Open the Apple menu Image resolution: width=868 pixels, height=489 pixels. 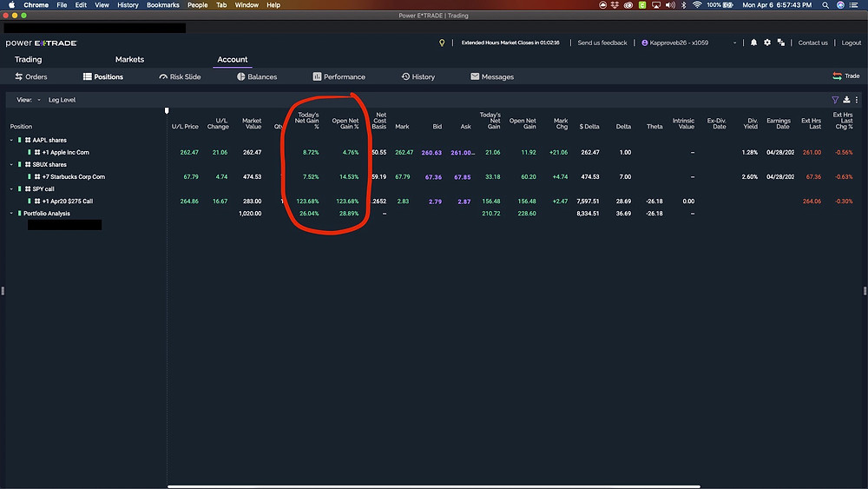pos(11,5)
